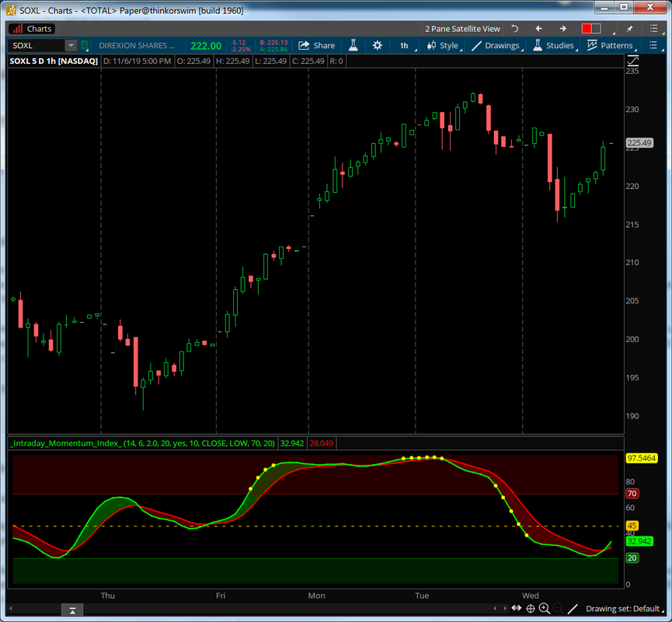Open the Drawing set: Default menu

624,609
